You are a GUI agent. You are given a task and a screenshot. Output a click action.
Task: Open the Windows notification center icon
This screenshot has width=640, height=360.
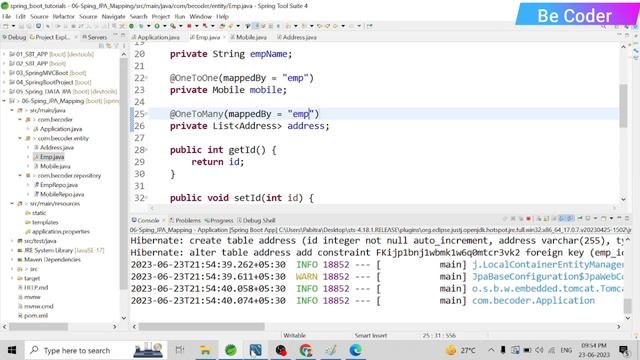624,350
